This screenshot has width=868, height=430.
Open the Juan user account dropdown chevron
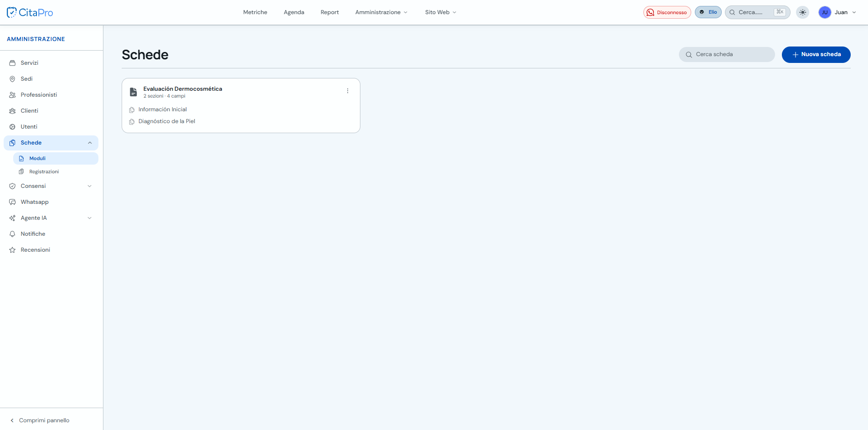click(854, 12)
